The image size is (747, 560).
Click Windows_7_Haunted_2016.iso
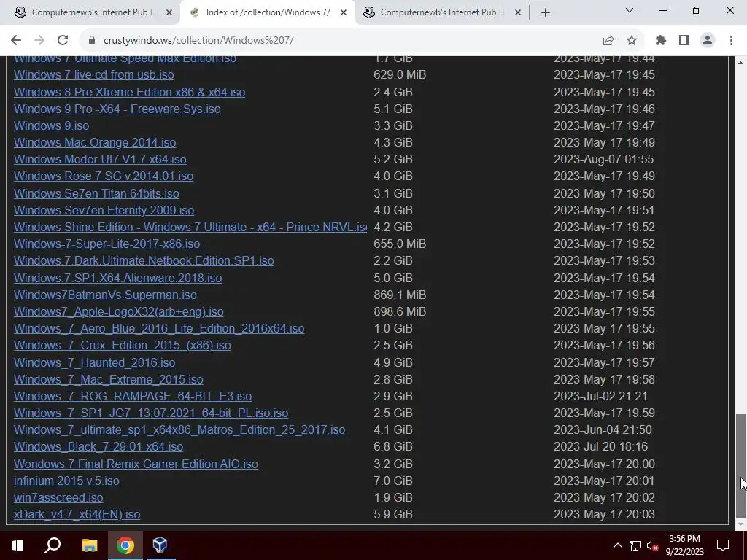click(94, 362)
